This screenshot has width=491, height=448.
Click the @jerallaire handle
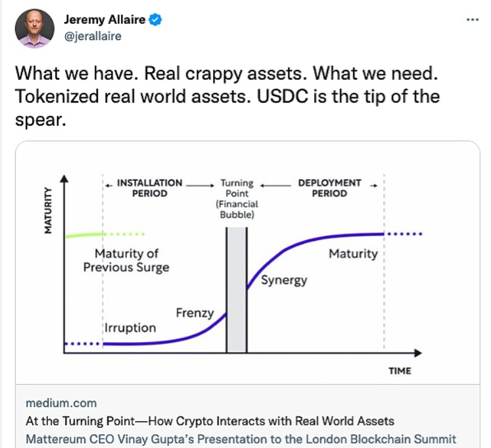92,36
